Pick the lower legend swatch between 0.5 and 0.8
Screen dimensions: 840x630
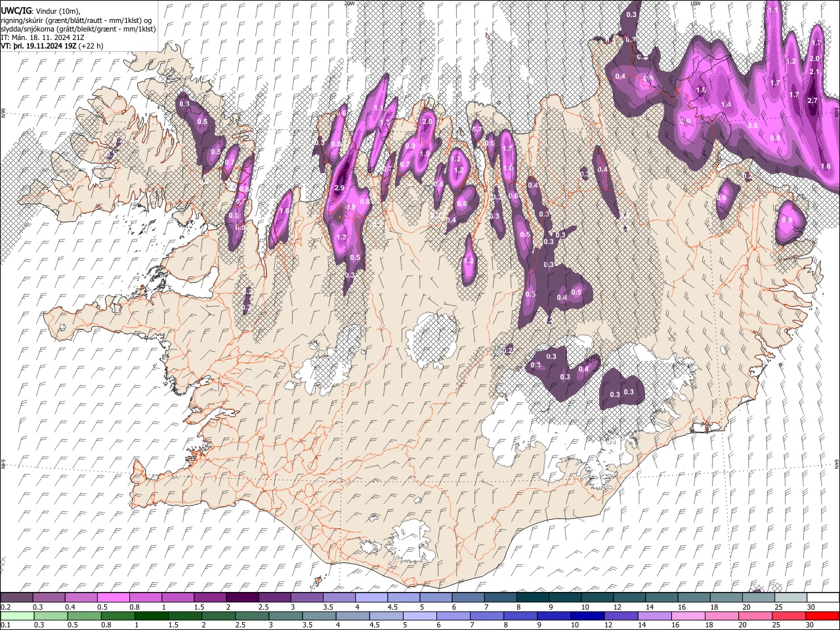click(x=84, y=616)
